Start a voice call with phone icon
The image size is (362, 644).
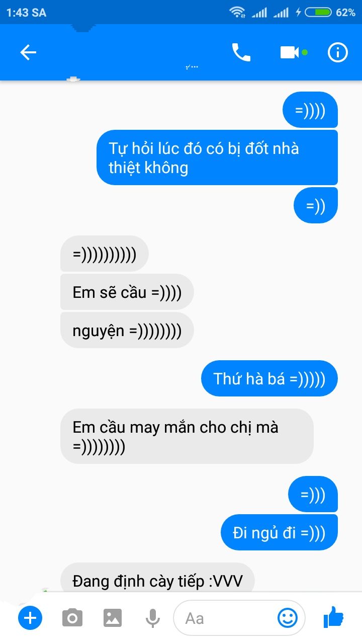tap(241, 52)
